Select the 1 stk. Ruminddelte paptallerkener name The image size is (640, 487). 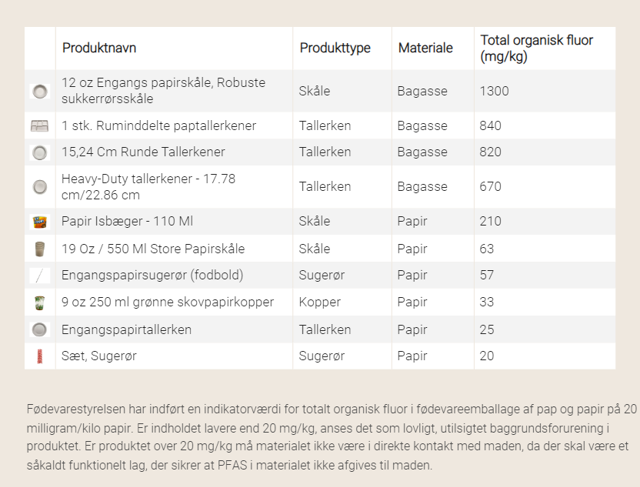point(159,126)
